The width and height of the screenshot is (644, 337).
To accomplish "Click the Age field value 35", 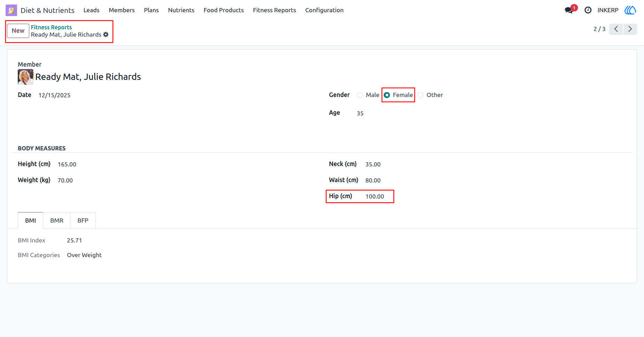I will click(x=360, y=113).
